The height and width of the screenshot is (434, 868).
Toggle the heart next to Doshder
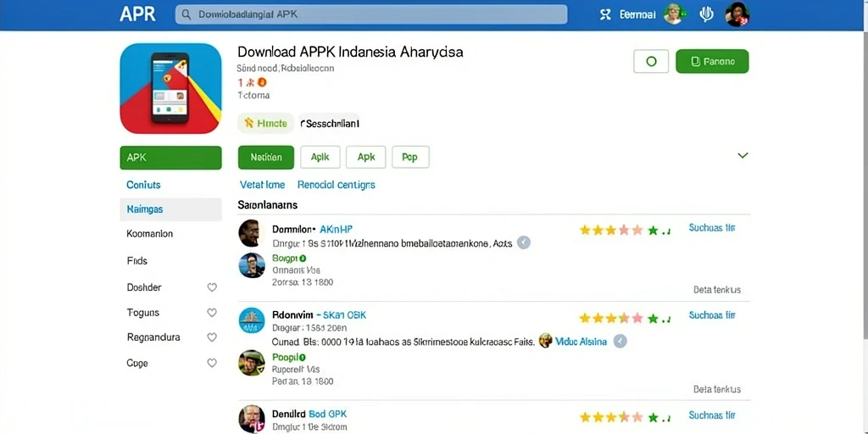click(x=211, y=287)
